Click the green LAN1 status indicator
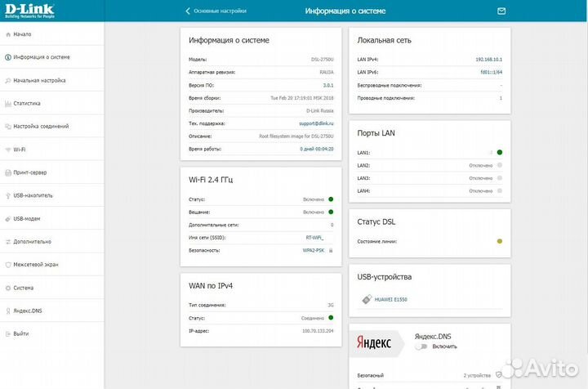Viewport: 588px width, 389px height. tap(500, 152)
